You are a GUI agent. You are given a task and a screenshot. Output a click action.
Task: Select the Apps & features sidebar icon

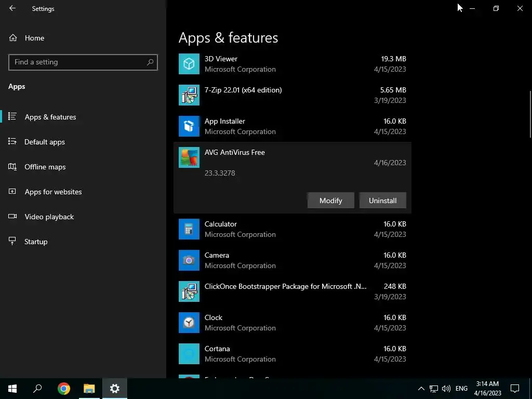click(12, 116)
